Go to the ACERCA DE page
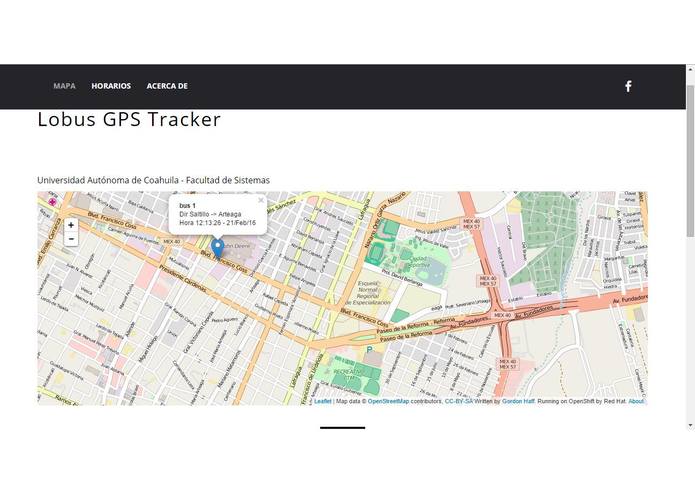This screenshot has height=494, width=695. pyautogui.click(x=167, y=86)
